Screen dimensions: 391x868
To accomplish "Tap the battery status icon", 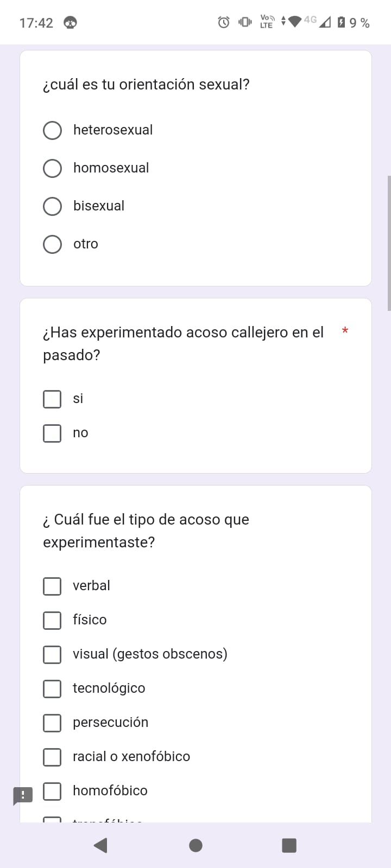I will (x=341, y=22).
